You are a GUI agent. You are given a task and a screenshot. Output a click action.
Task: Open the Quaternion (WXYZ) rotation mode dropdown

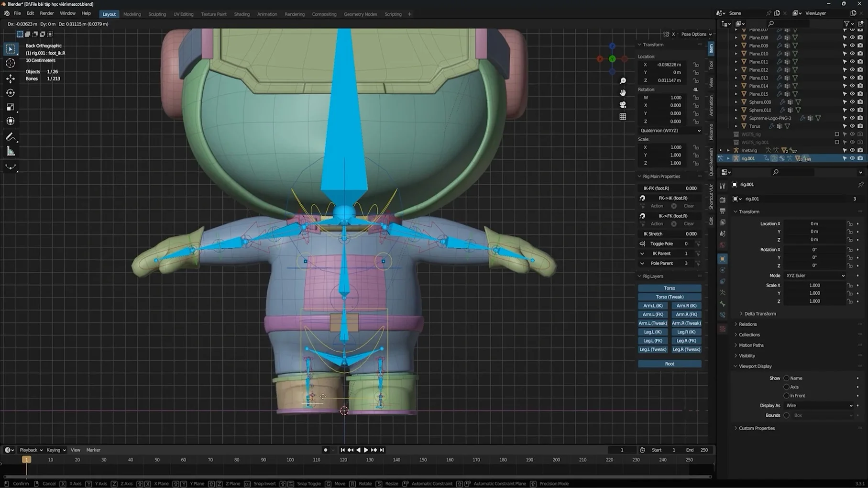pos(670,131)
